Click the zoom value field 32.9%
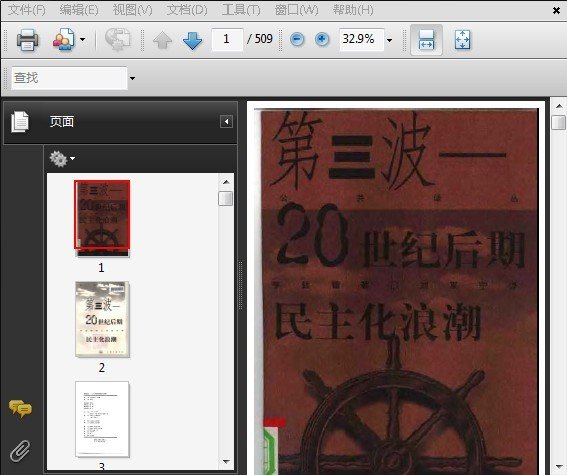The image size is (567, 475). coord(361,39)
